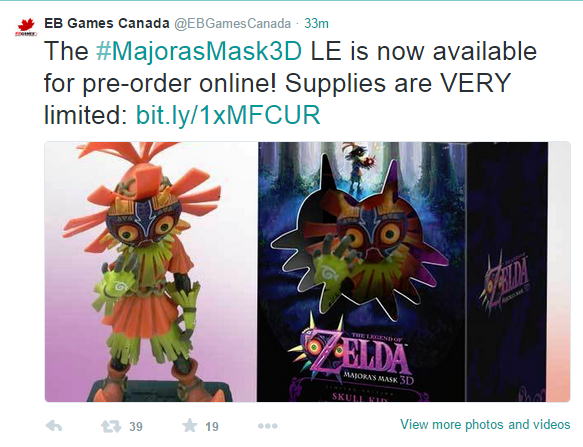Click the retweet count 39

[x=136, y=427]
